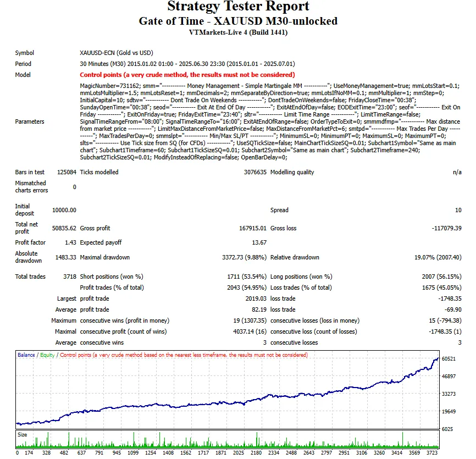Select the Gross loss amount -117079.39

(x=446, y=228)
